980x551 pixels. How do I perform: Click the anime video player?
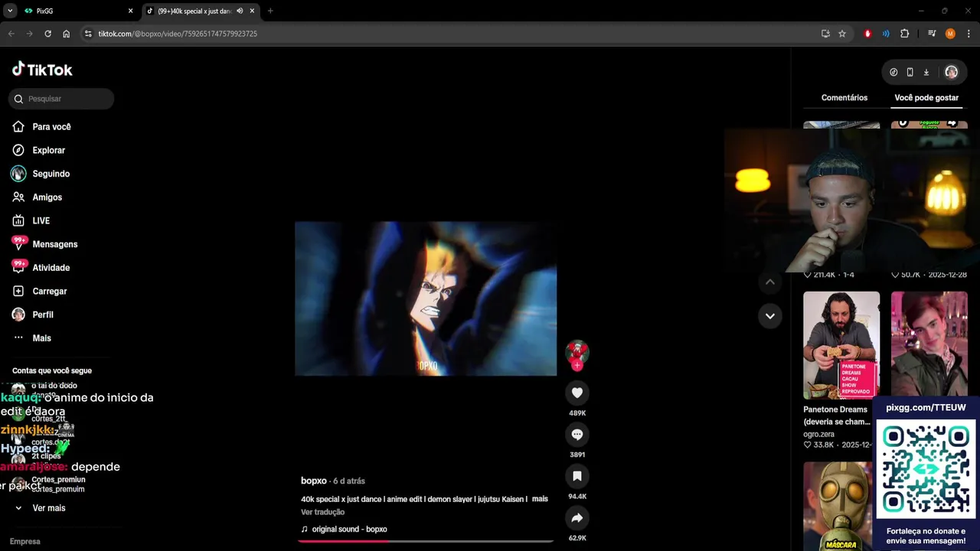(x=426, y=298)
